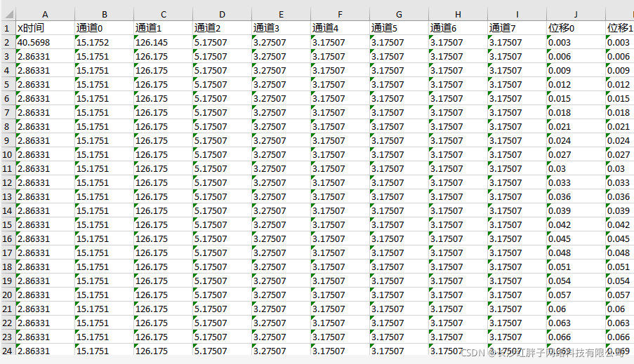The height and width of the screenshot is (364, 634).
Task: Click the header cell 通道5
Action: [x=399, y=28]
